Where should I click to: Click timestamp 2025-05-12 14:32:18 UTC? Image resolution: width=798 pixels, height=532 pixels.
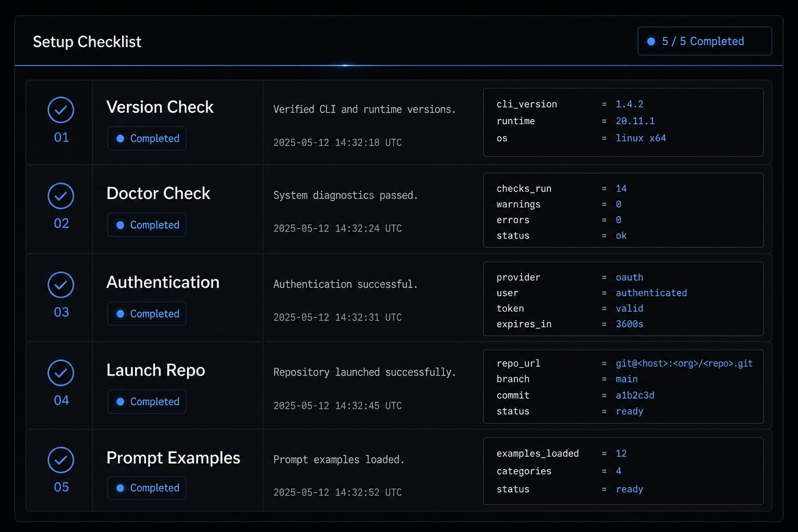coord(338,142)
